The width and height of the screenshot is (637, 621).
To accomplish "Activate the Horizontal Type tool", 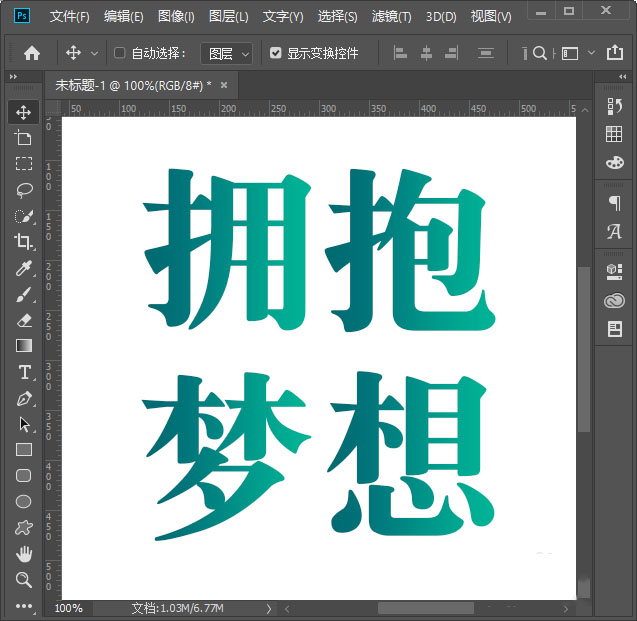I will [24, 372].
